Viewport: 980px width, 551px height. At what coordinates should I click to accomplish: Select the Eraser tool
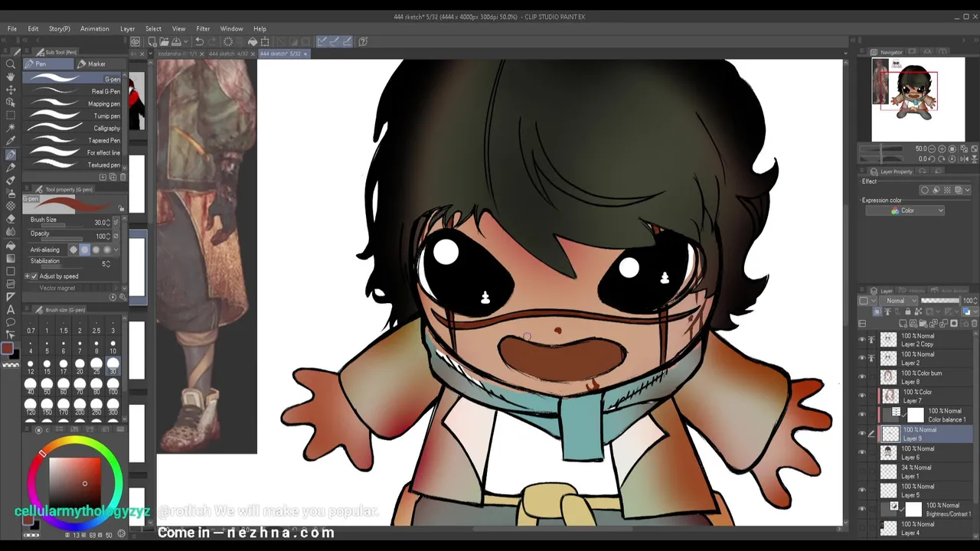(x=11, y=219)
